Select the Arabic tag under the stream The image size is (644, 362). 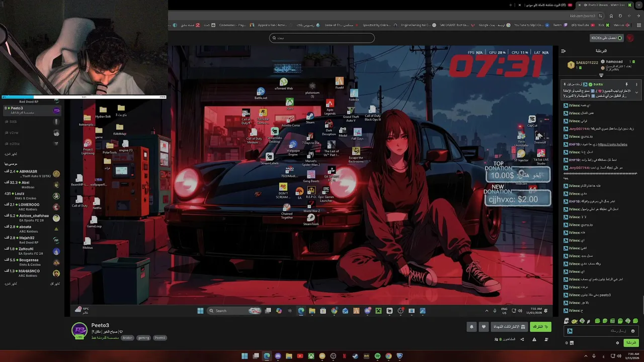click(127, 338)
